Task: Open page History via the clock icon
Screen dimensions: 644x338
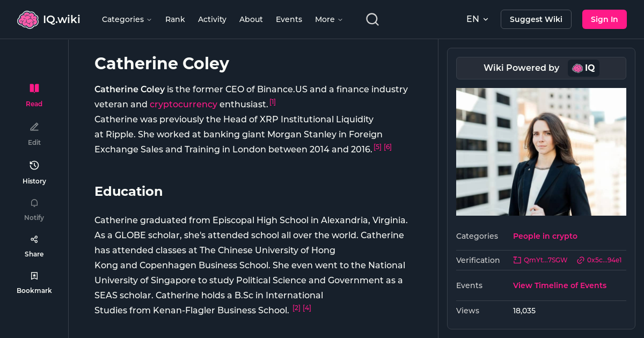Action: 34,165
